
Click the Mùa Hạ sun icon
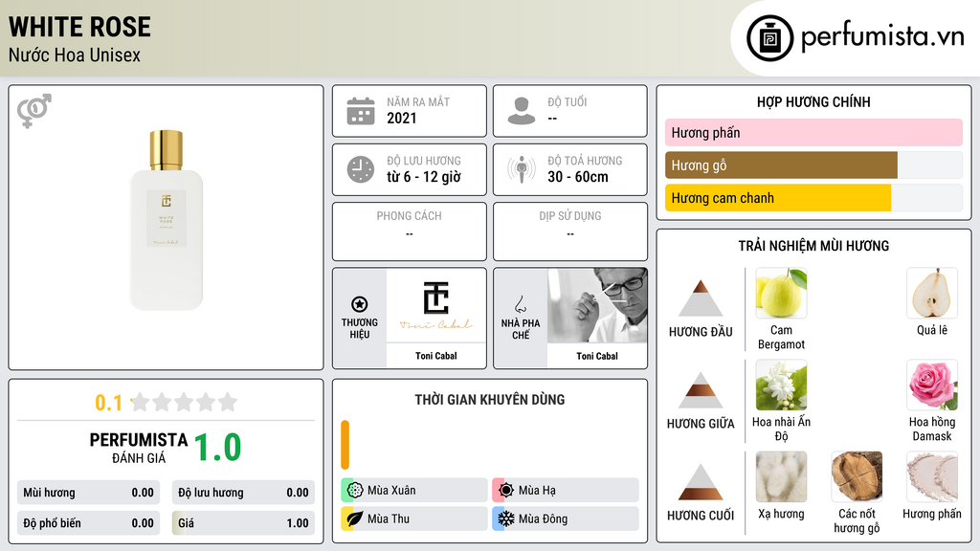click(x=506, y=491)
